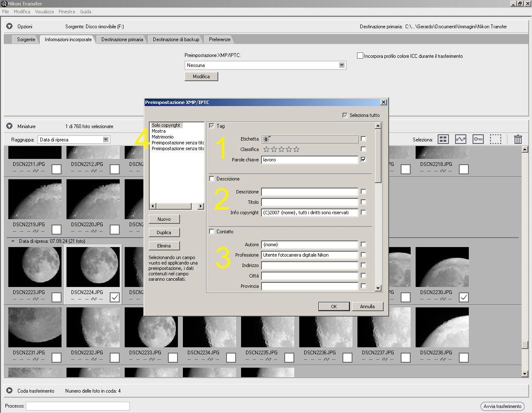Open the File menu

coord(5,12)
